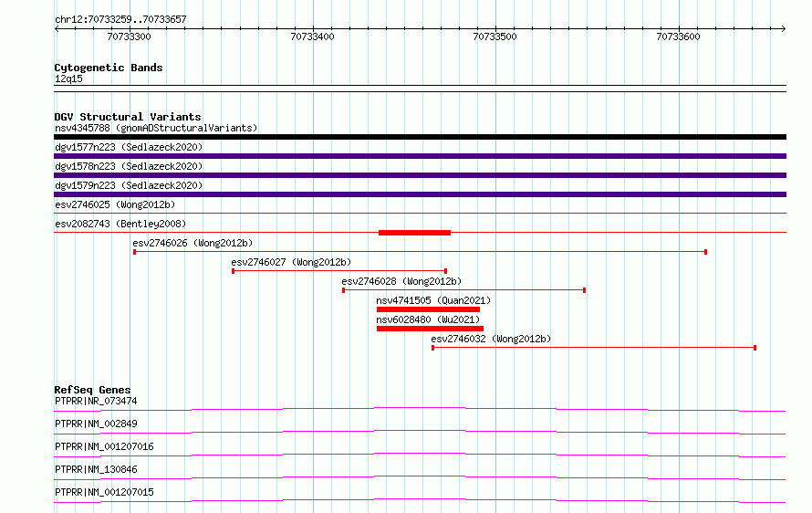Select the dgv1579n223 Sedlazeck2020 purple bar
Viewport: 812px width, 513px height.
pyautogui.click(x=420, y=194)
